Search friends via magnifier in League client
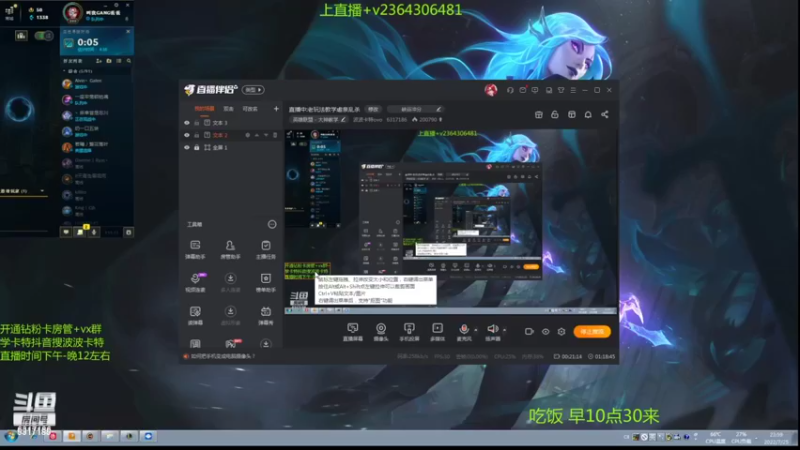This screenshot has height=450, width=800. (x=129, y=61)
